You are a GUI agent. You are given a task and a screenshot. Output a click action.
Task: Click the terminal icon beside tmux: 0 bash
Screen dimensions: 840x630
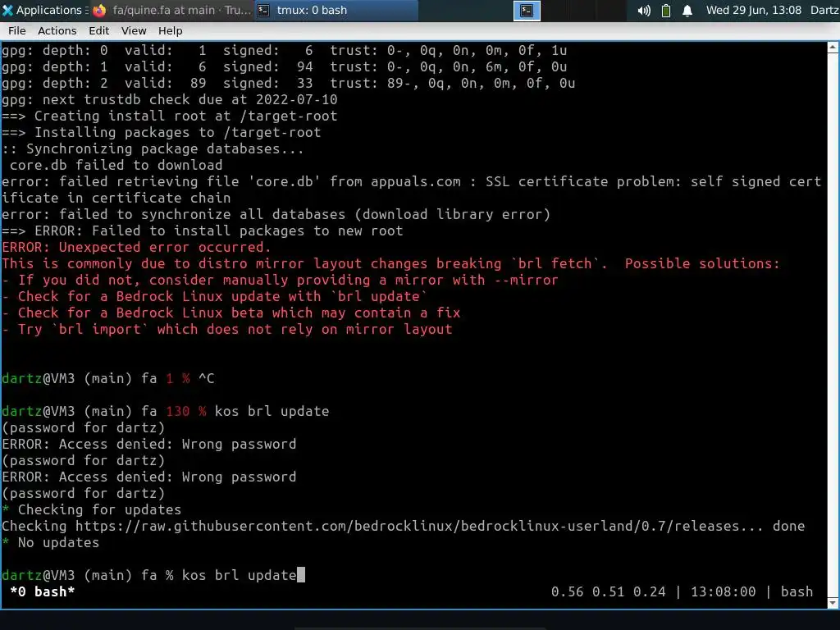pyautogui.click(x=263, y=10)
